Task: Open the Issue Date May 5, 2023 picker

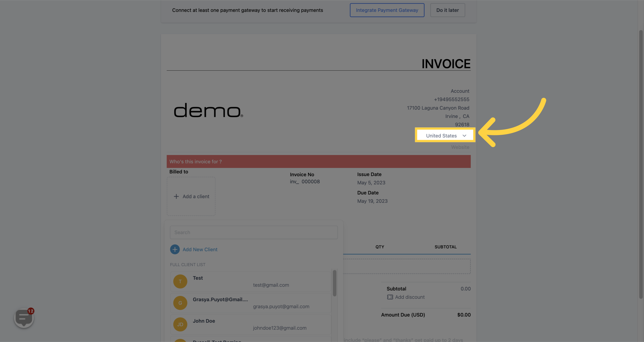Action: tap(371, 183)
